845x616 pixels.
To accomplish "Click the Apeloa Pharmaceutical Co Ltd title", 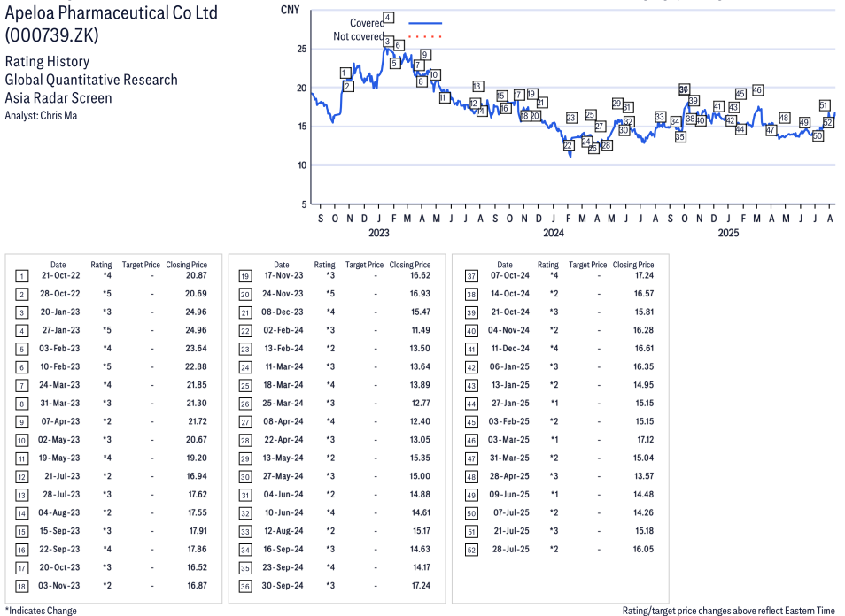I will (111, 12).
